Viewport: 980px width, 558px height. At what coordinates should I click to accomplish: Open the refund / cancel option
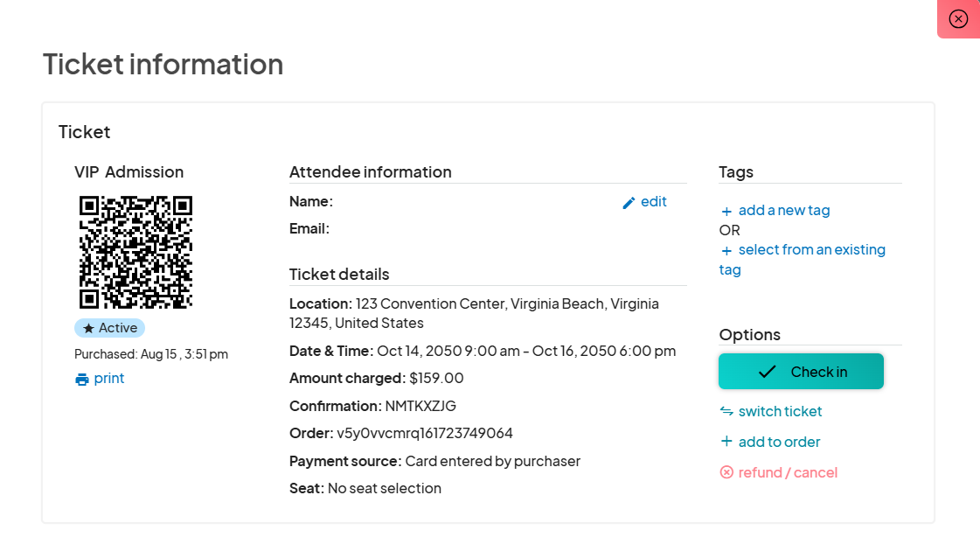[778, 471]
